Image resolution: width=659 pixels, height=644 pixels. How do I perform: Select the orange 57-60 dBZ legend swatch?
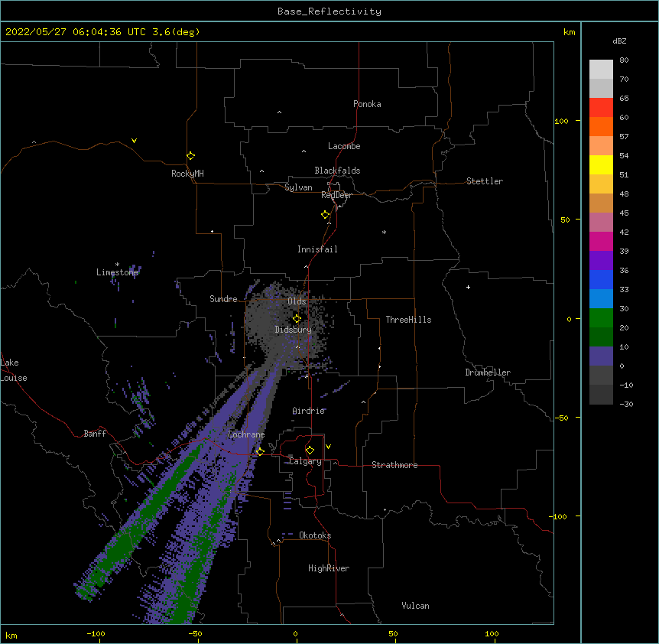[x=601, y=126]
